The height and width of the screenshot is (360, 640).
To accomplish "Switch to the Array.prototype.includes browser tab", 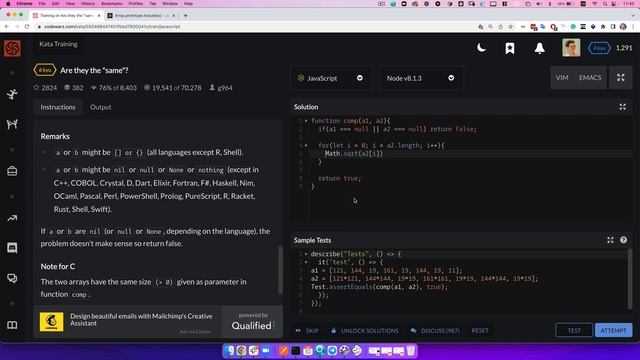I will [x=141, y=16].
